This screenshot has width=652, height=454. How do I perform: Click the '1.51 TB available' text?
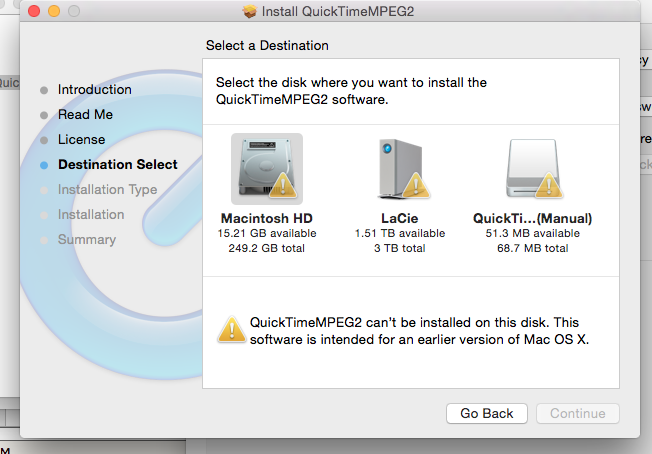(400, 233)
